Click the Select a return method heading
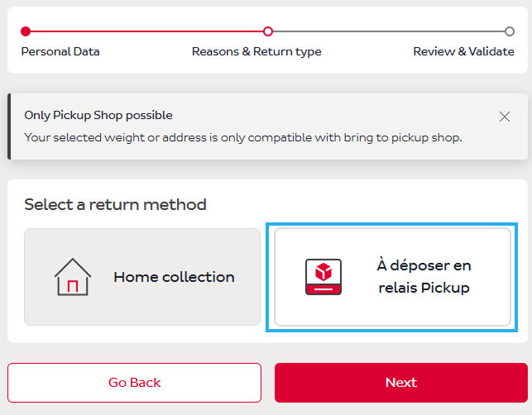Screen dimensions: 532x415 tap(115, 204)
